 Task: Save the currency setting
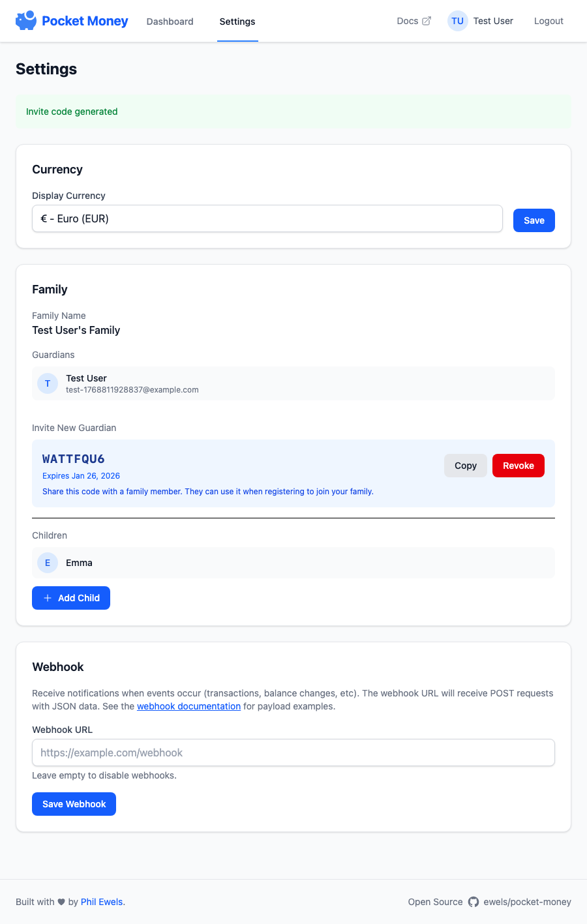pos(534,220)
